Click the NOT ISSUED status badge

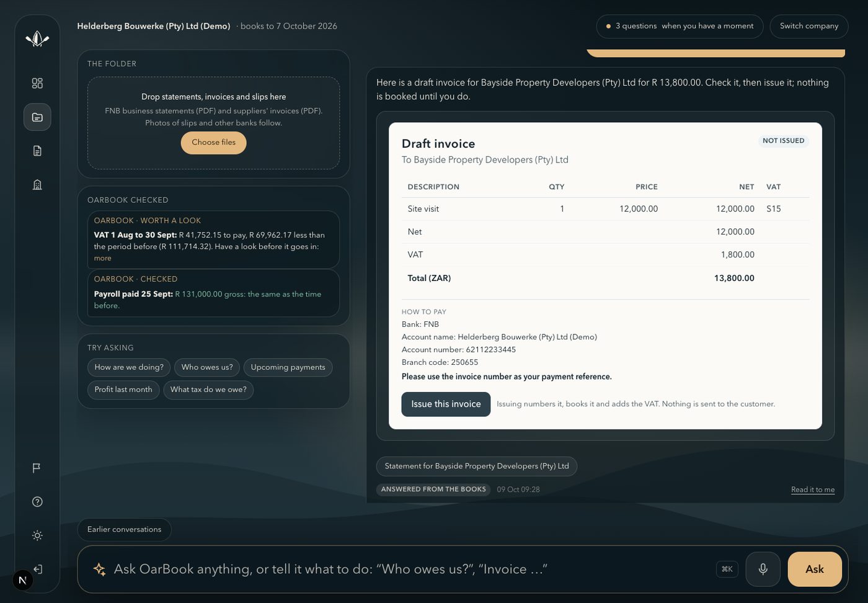pyautogui.click(x=784, y=141)
